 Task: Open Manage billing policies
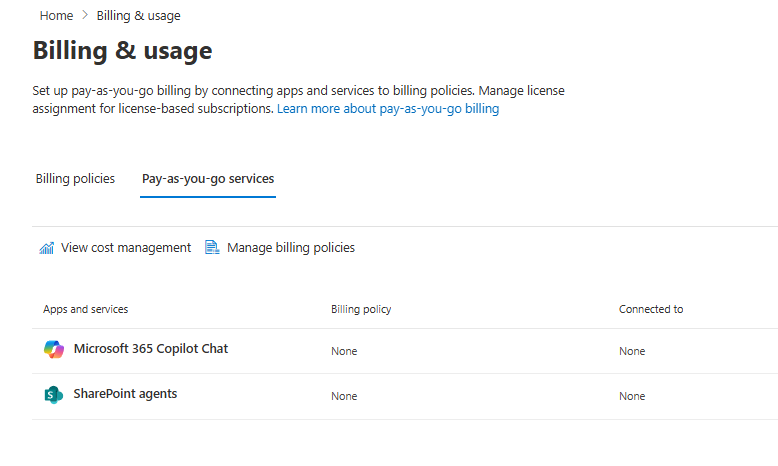pyautogui.click(x=280, y=248)
